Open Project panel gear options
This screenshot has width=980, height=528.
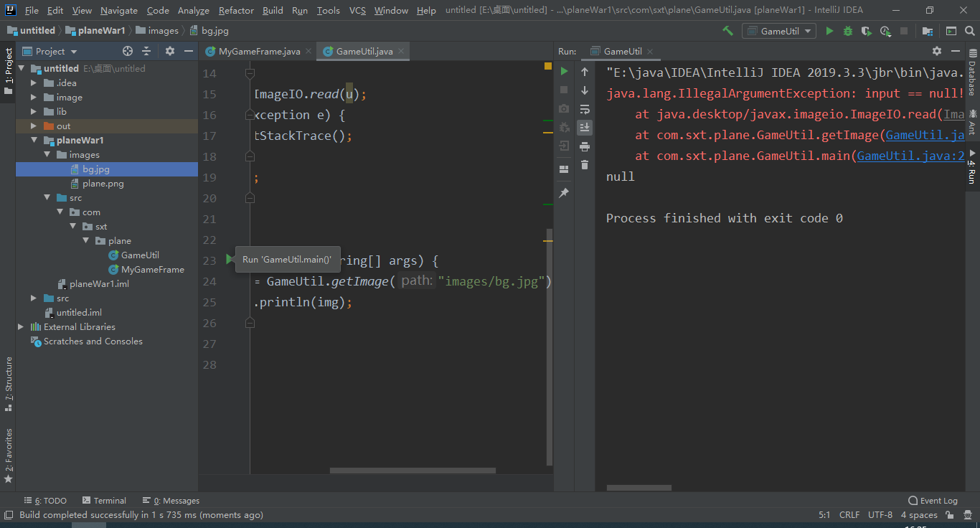tap(170, 51)
